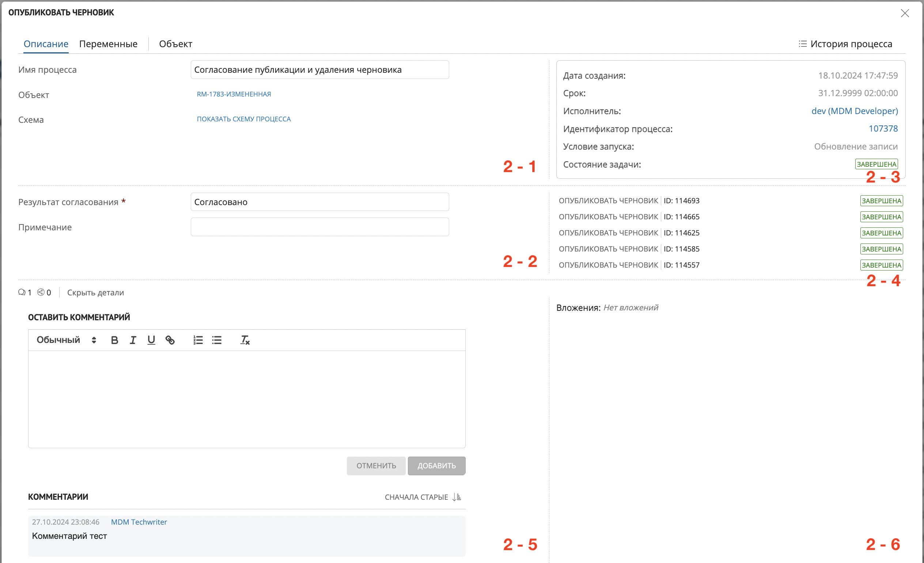Viewport: 924px width, 563px height.
Task: Open task Опубликовать черновик ID: 114557
Action: click(x=629, y=265)
